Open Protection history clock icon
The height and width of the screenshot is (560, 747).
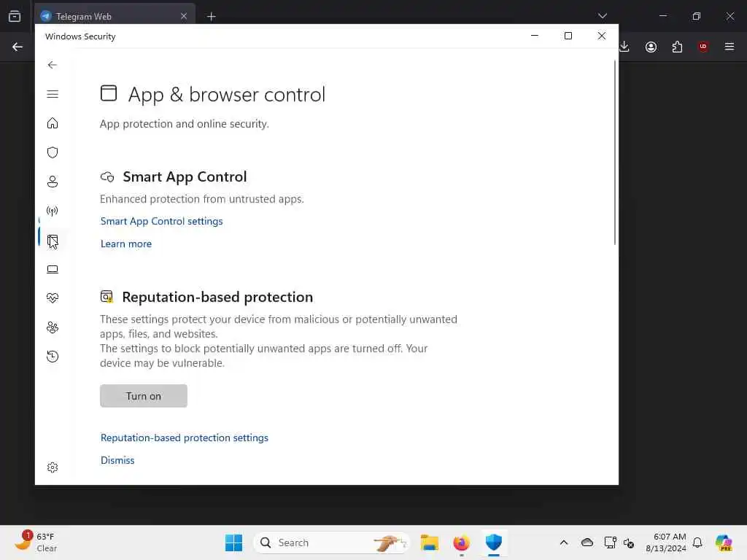53,356
